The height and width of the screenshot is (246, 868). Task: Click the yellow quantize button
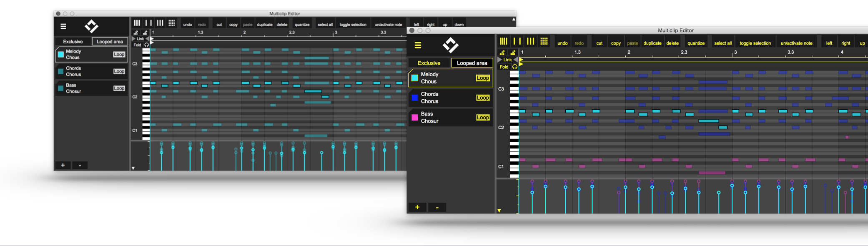696,43
